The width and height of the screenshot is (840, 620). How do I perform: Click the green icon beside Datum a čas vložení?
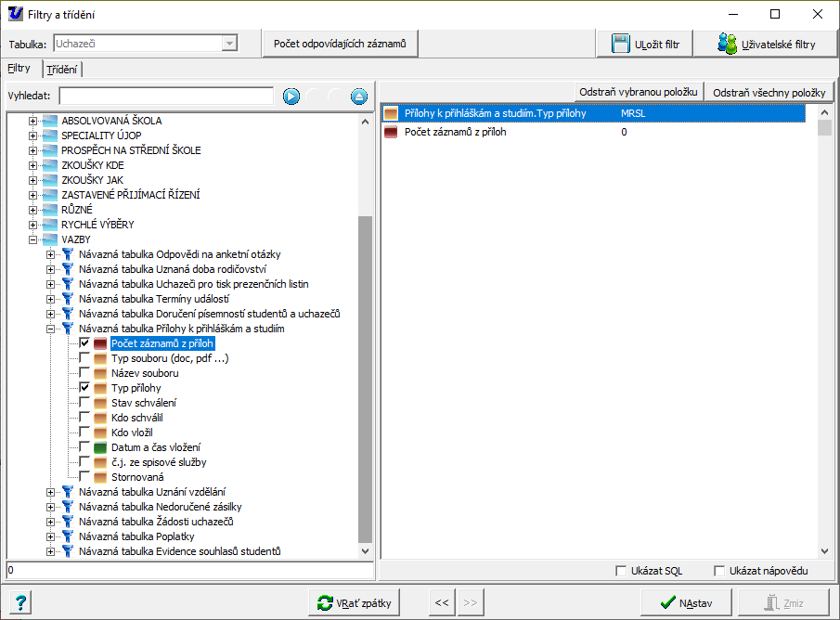point(100,447)
